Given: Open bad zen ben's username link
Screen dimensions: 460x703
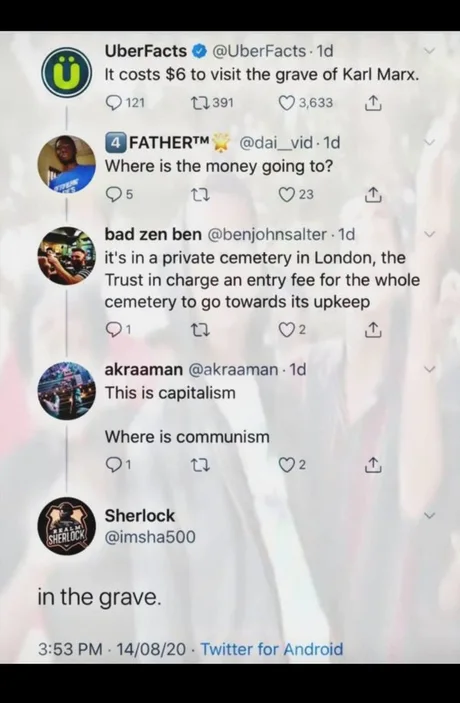Looking at the screenshot, I should pyautogui.click(x=153, y=234).
